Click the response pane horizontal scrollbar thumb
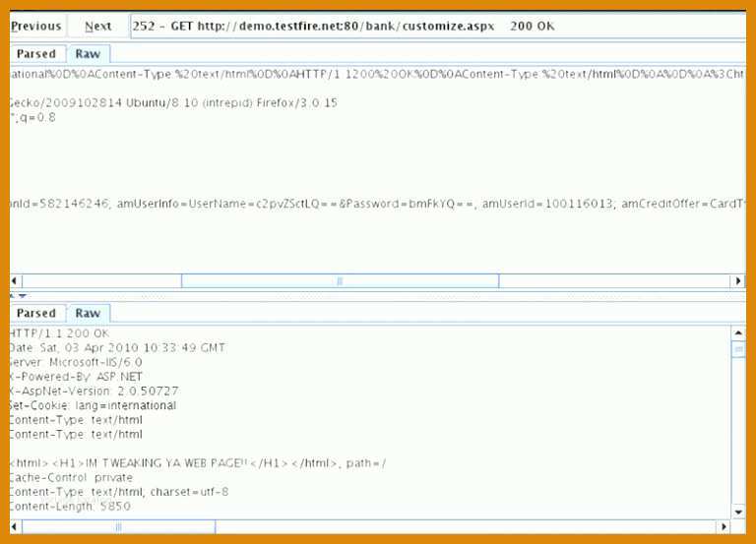756x544 pixels. coord(118,526)
